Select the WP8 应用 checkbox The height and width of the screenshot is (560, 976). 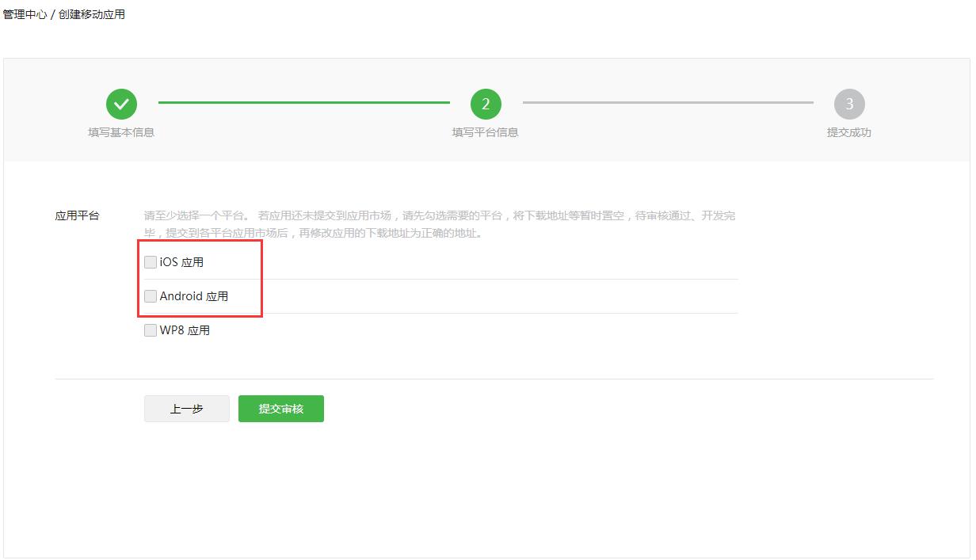tap(150, 330)
